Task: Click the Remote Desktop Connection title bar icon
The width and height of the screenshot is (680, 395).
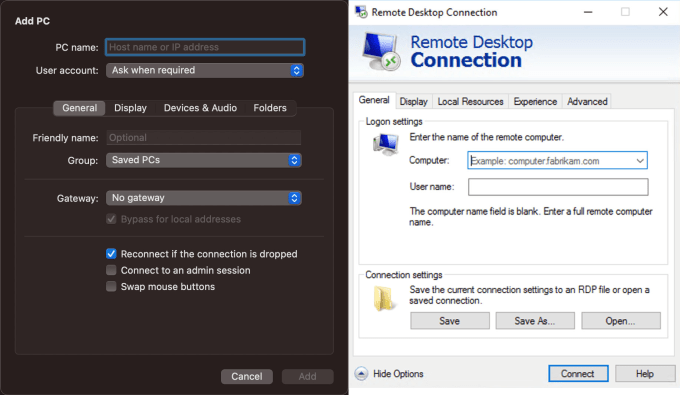Action: point(361,12)
